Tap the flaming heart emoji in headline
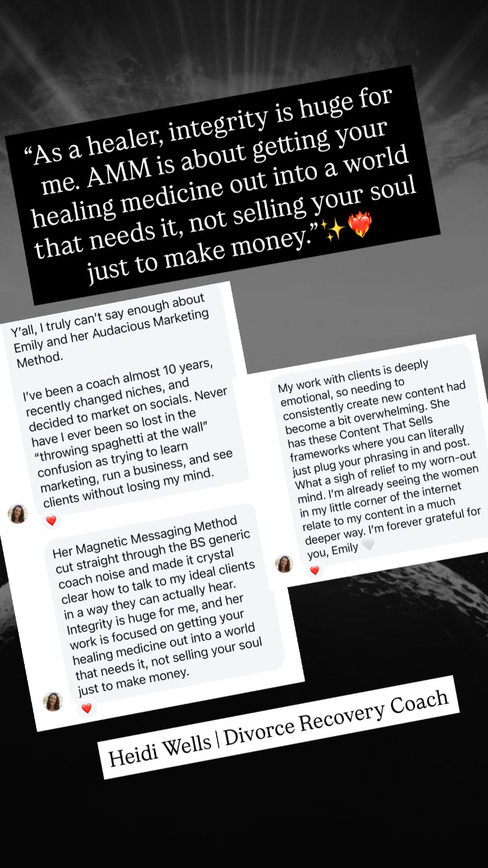The height and width of the screenshot is (868, 488). point(360,225)
